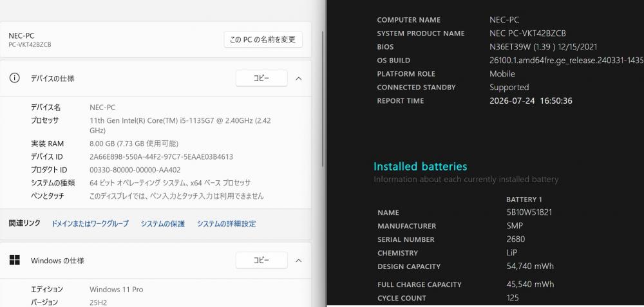Screen dimensions: 644x307
Task: Select CHEMISTRY value LiP
Action: tap(512, 253)
